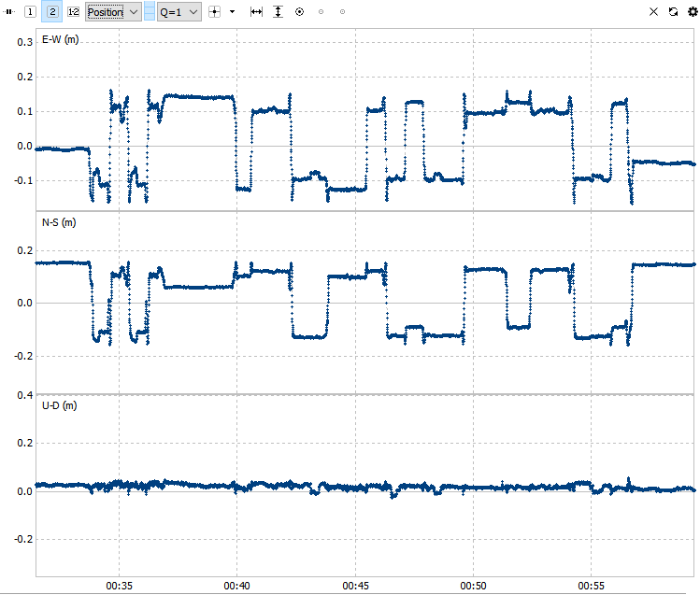This screenshot has height=595, width=700.
Task: Toggle the 1-2 difference solution button
Action: coord(73,12)
